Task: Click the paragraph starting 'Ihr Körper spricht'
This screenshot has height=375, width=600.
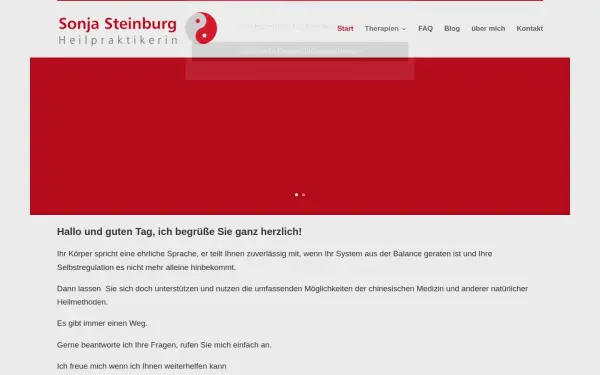Action: click(x=274, y=260)
